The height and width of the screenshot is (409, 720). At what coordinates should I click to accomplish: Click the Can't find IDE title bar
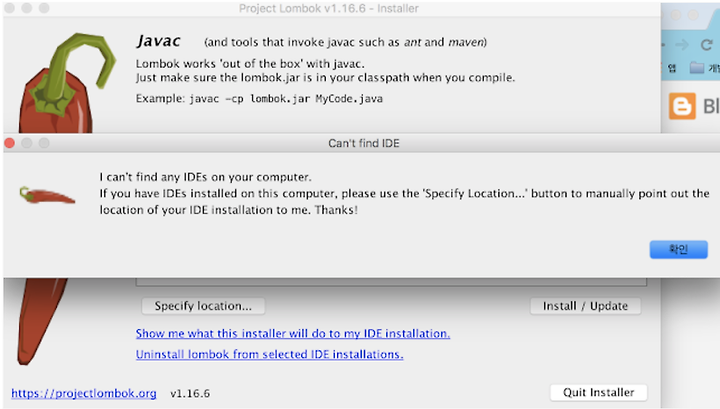[x=364, y=143]
